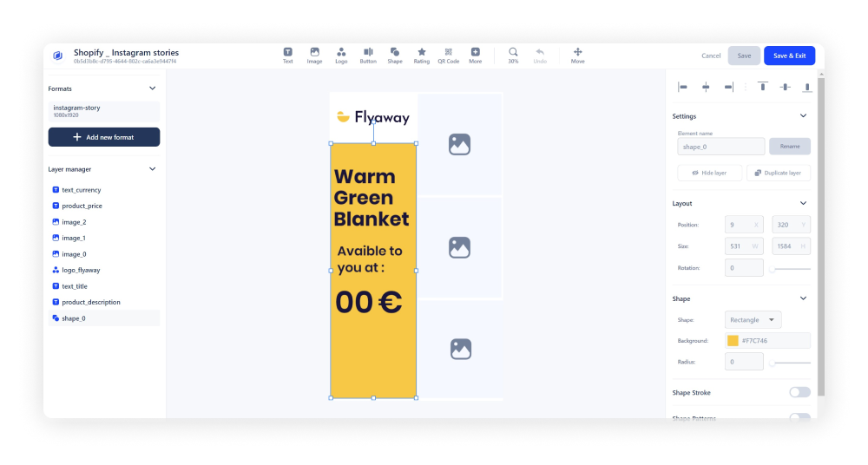
Task: Click Cancel in the header
Action: (x=711, y=56)
